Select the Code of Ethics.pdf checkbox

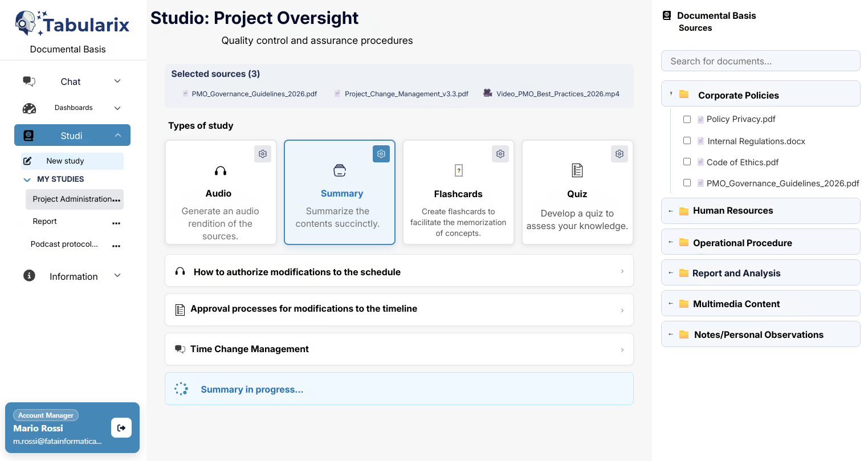[x=687, y=162]
